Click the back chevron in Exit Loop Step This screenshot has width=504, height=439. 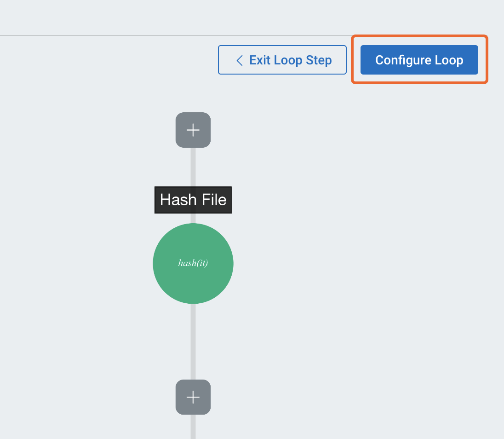point(239,60)
